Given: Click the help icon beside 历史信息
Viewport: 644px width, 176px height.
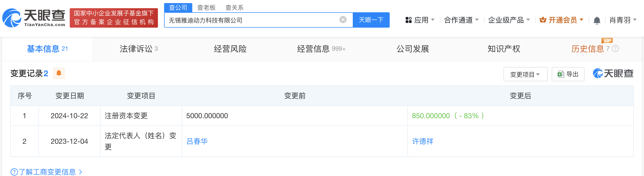Looking at the screenshot, I should (615, 49).
